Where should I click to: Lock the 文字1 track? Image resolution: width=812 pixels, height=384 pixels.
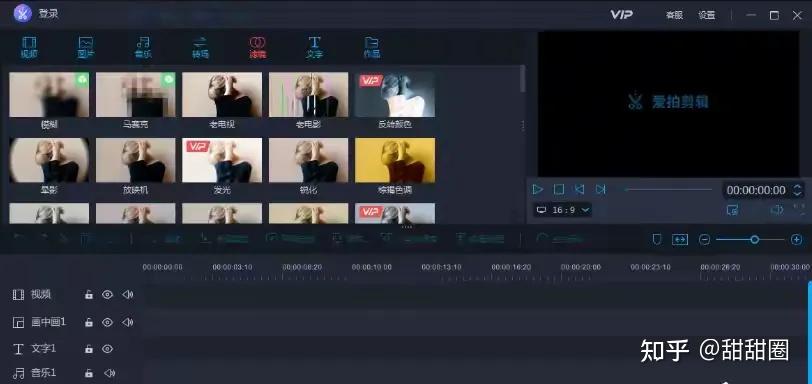89,349
